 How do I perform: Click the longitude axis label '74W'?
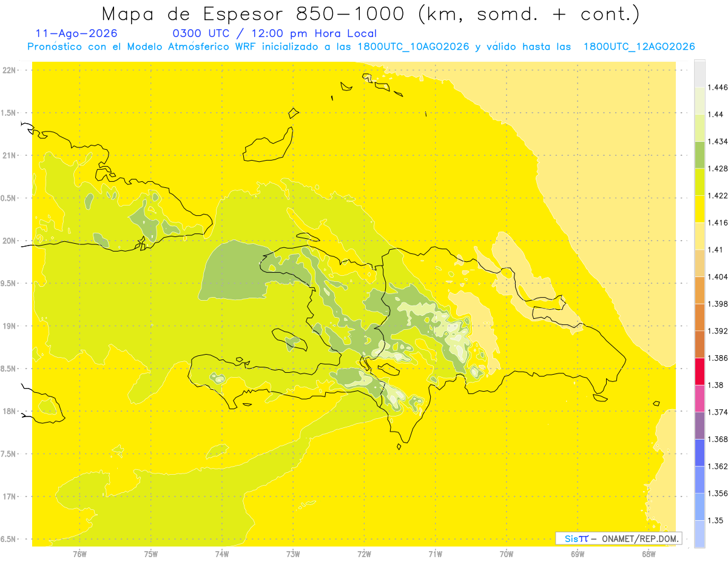(x=221, y=554)
